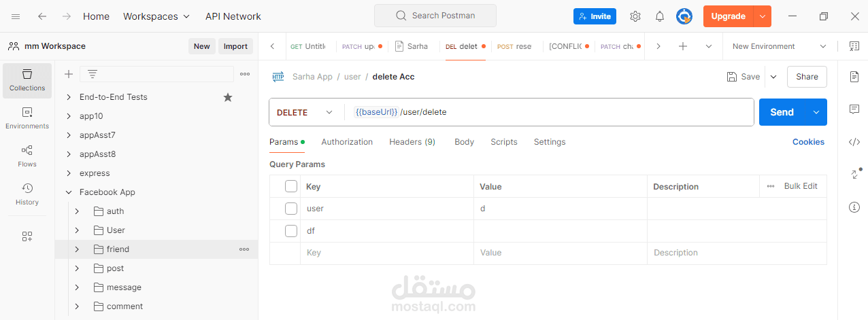Click Bulk Edit
This screenshot has width=868, height=320.
click(x=801, y=186)
